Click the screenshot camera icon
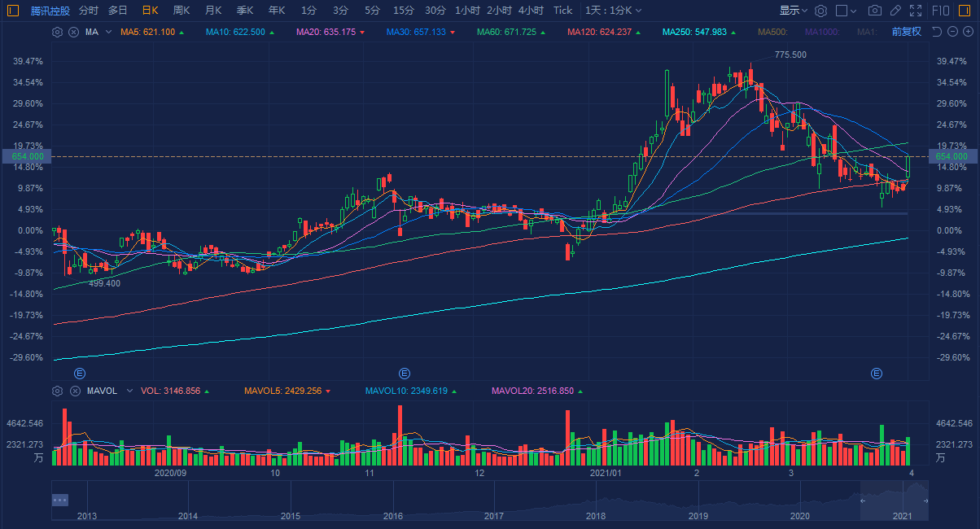This screenshot has height=529, width=980. (x=875, y=11)
